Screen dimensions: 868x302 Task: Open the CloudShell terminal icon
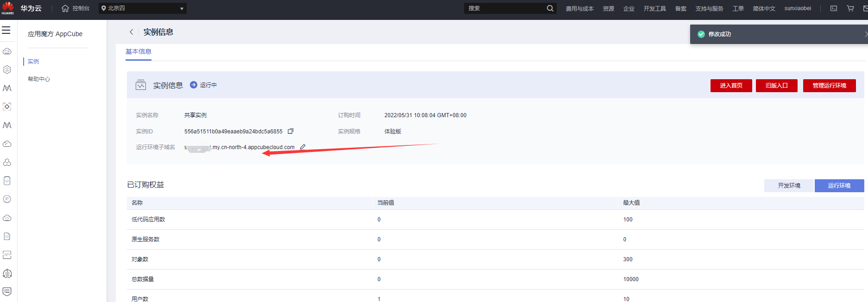834,8
